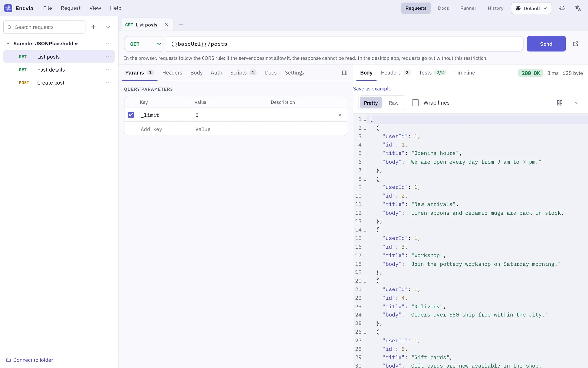Open the language translate icon
588x368 pixels.
click(578, 8)
